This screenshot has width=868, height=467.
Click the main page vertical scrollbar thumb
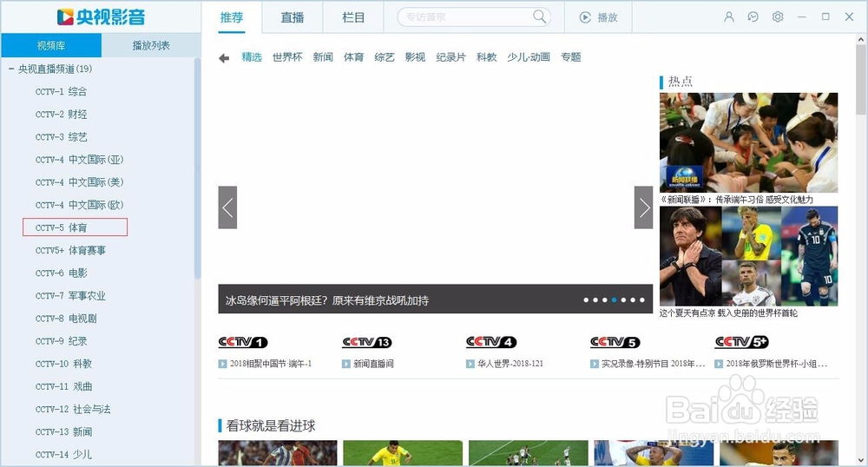(861, 80)
